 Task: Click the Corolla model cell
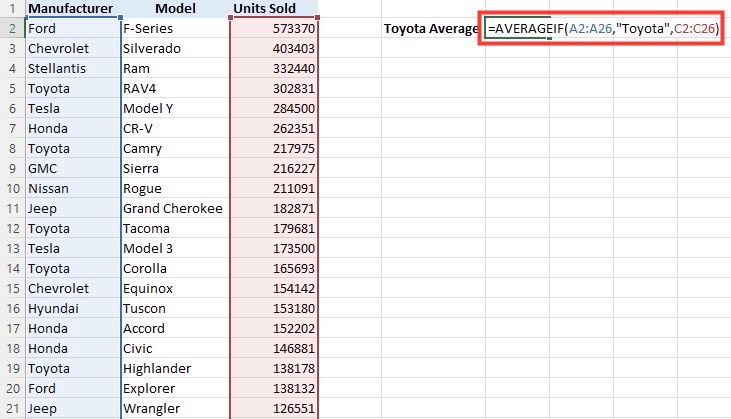click(175, 268)
